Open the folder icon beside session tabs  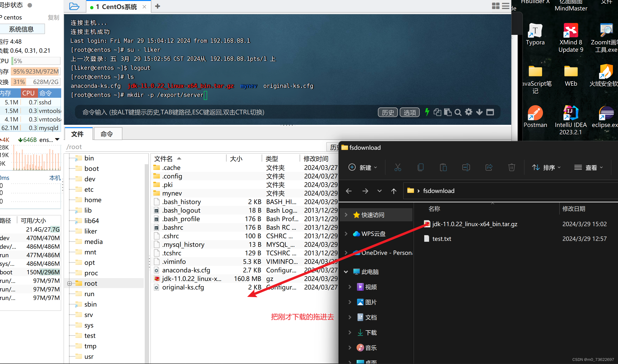click(x=74, y=6)
